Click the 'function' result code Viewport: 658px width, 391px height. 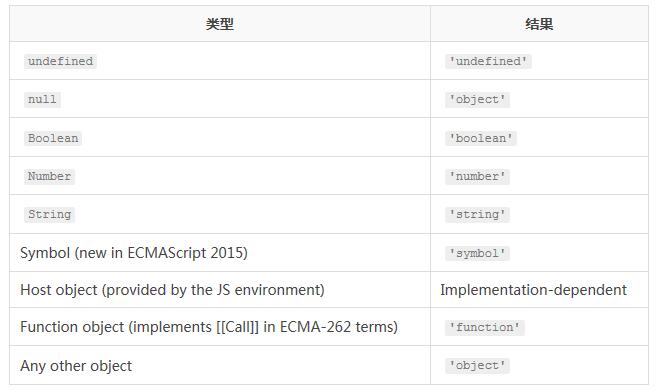[485, 327]
